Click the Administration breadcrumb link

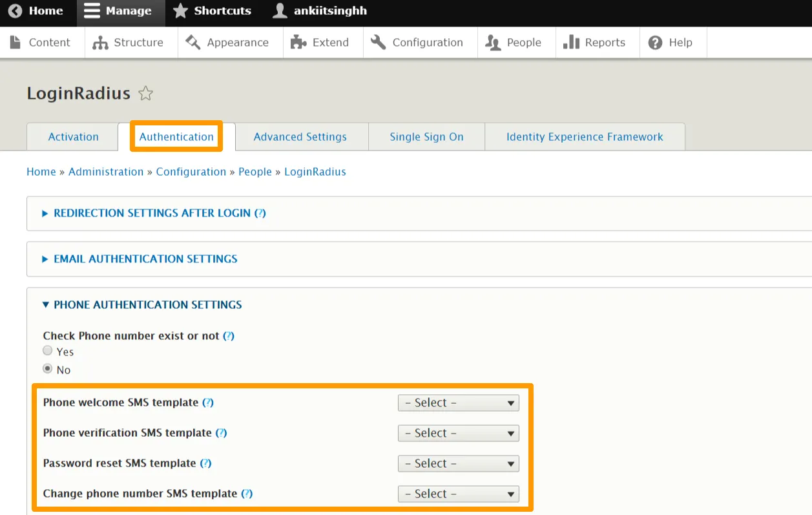click(x=106, y=172)
